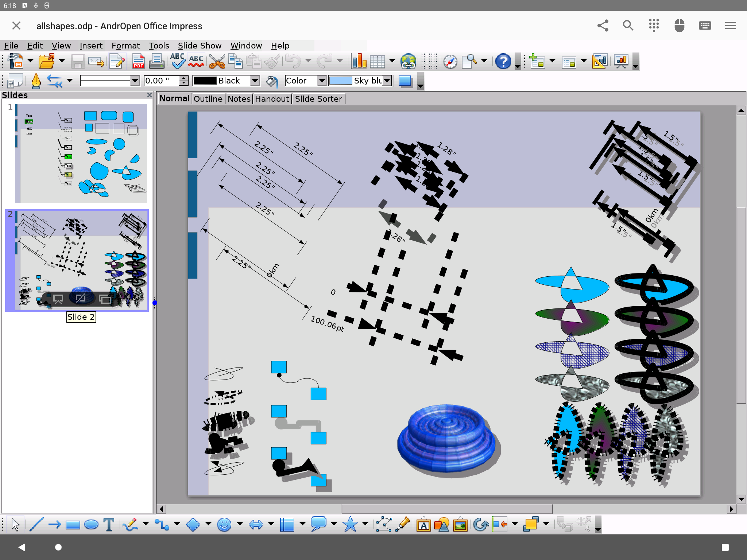Image resolution: width=747 pixels, height=560 pixels.
Task: Click the Rotate tool icon
Action: coord(481,525)
